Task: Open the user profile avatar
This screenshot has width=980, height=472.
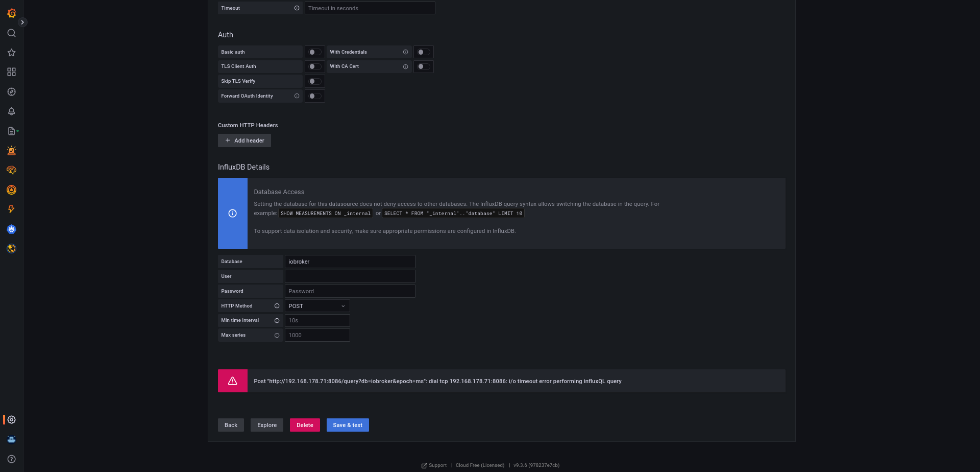Action: point(11,439)
